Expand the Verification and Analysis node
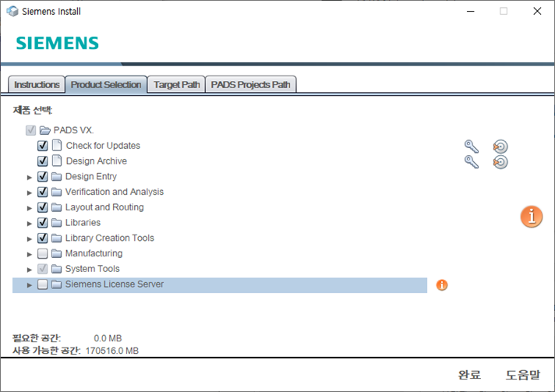The image size is (555, 392). 30,192
